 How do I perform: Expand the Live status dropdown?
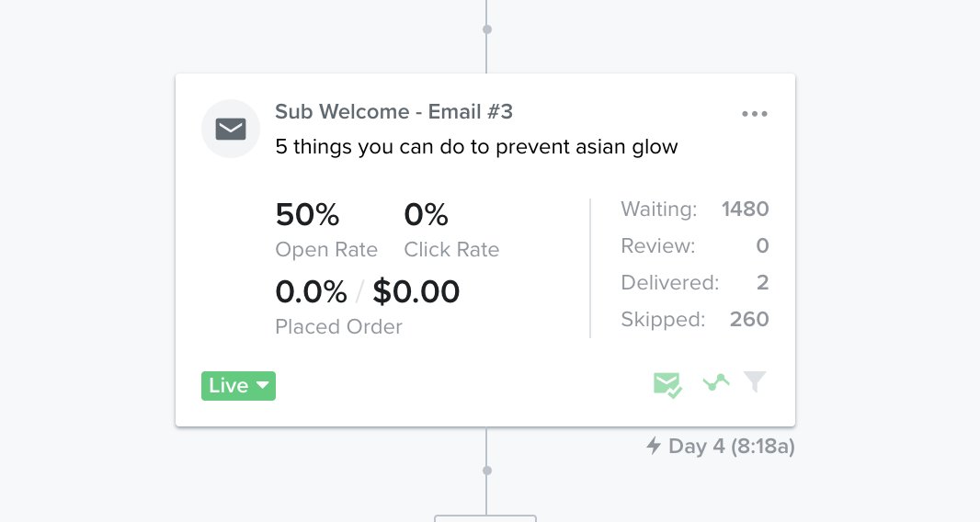pyautogui.click(x=238, y=386)
